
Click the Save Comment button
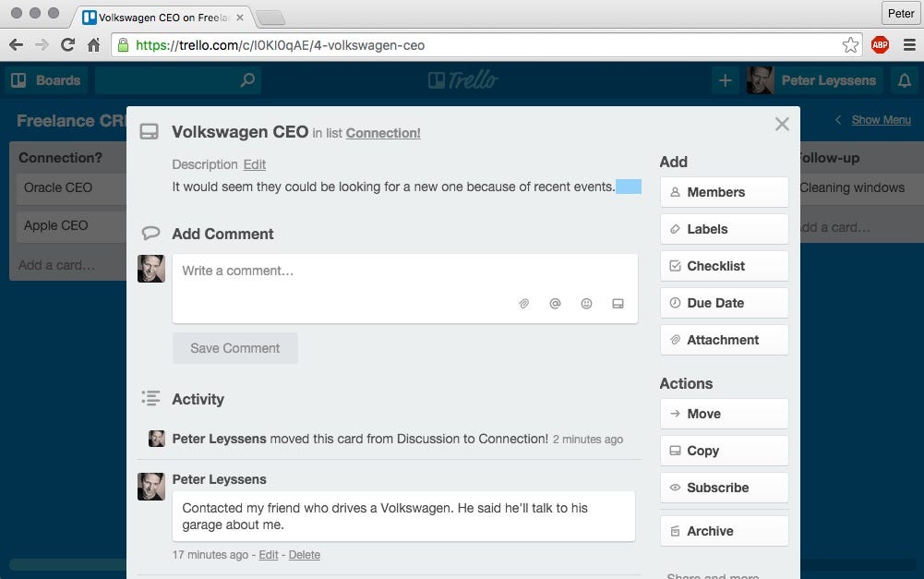click(x=235, y=348)
